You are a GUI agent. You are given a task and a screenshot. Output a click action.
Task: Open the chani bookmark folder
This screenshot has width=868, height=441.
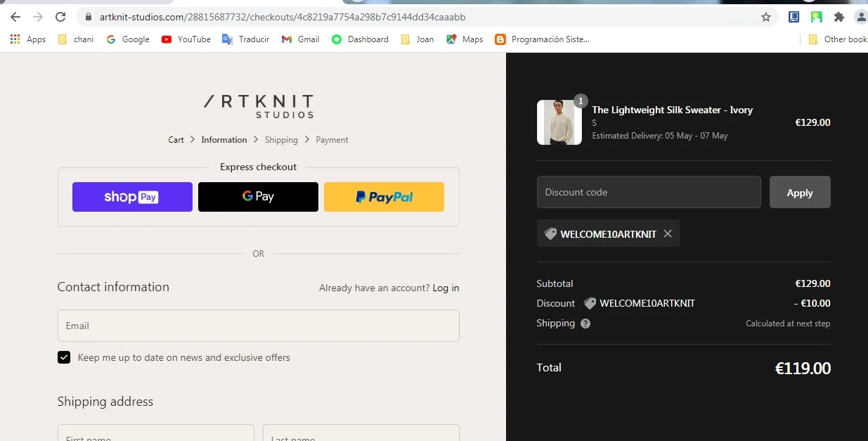(76, 39)
